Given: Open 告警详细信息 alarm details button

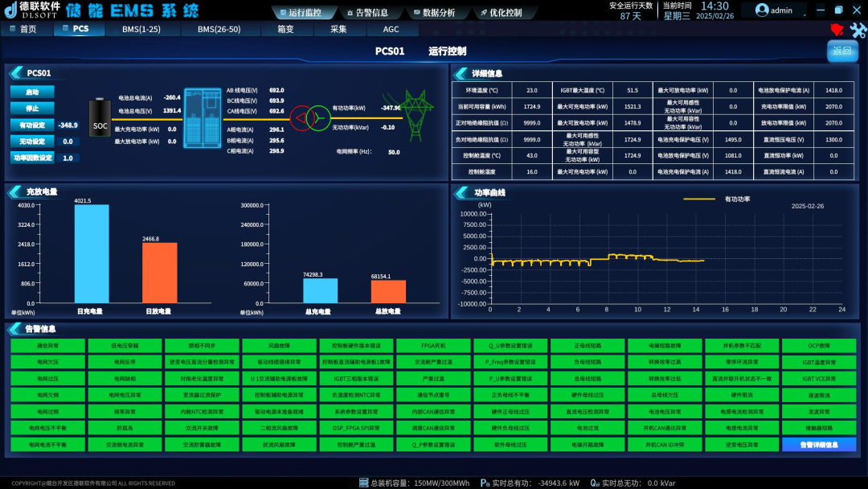Looking at the screenshot, I should coord(818,444).
